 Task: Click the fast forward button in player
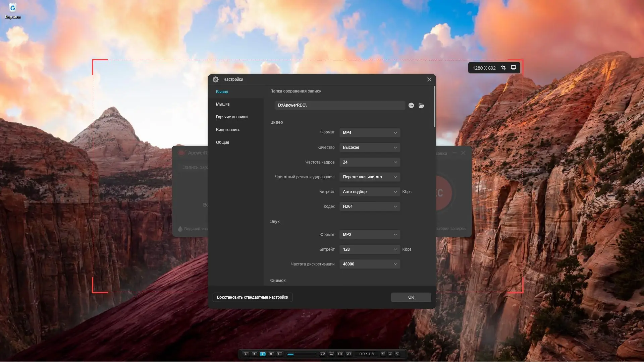click(x=279, y=354)
